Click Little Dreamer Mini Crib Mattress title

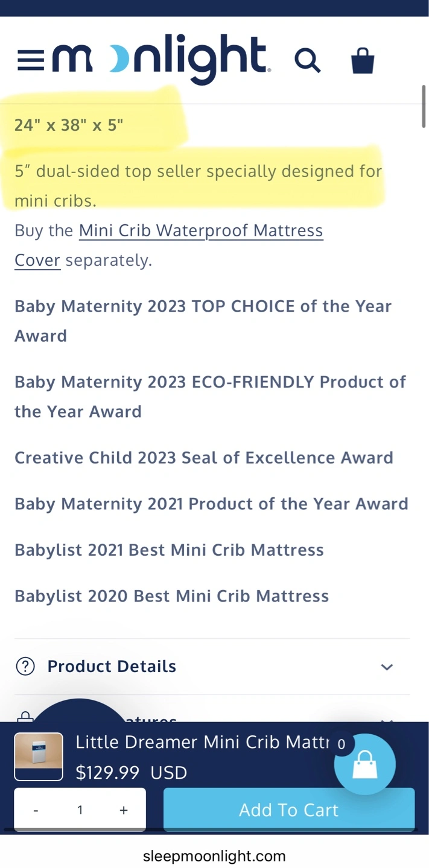[x=202, y=742]
